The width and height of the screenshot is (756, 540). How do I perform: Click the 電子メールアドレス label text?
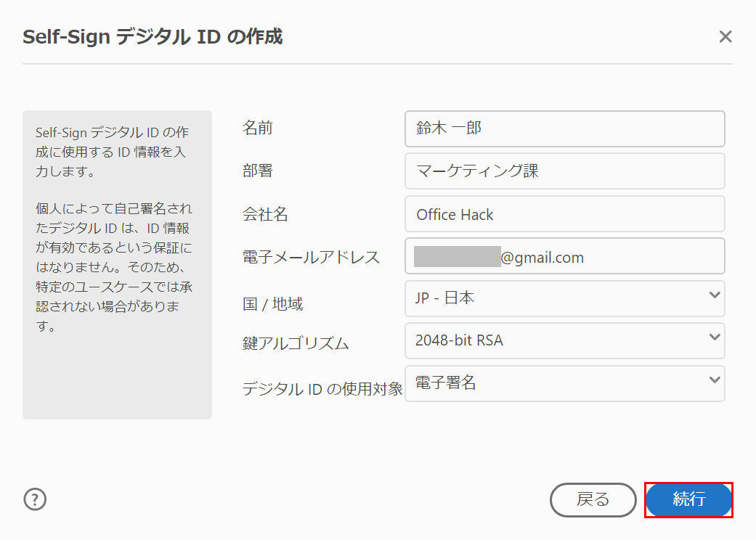point(311,257)
